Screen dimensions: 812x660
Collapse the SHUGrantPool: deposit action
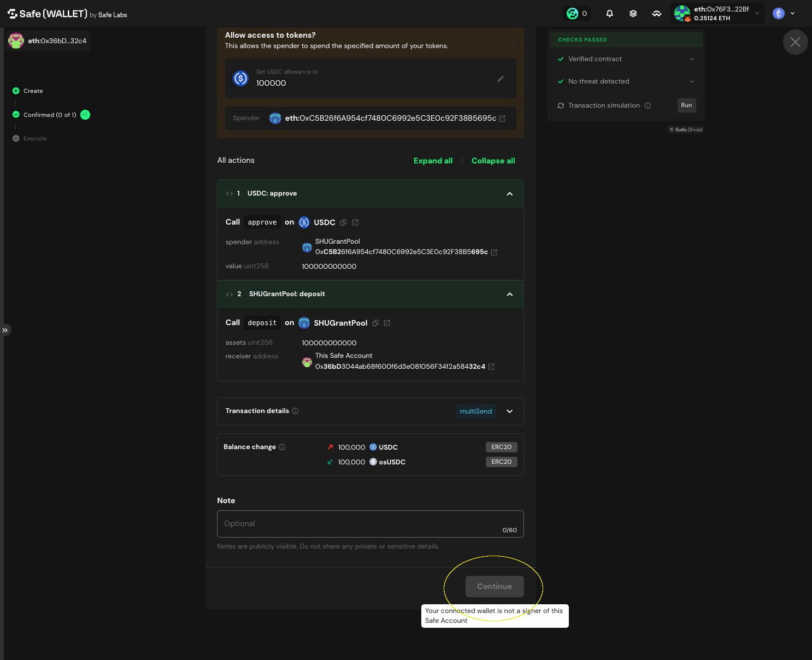(510, 294)
